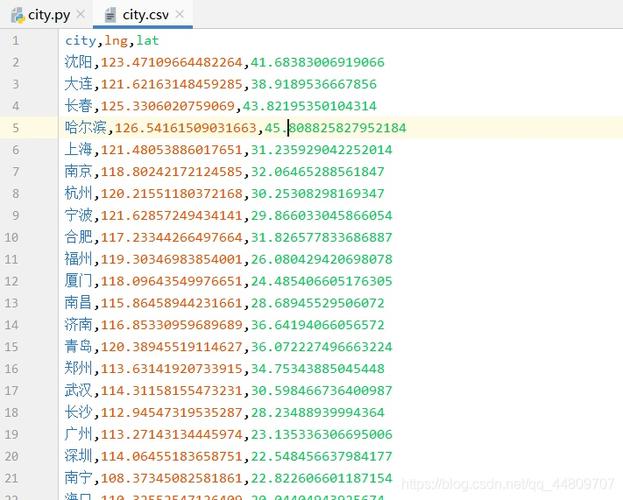Click latitude 36.64194066056572
Viewport: 623px width, 500px height.
[x=317, y=325]
